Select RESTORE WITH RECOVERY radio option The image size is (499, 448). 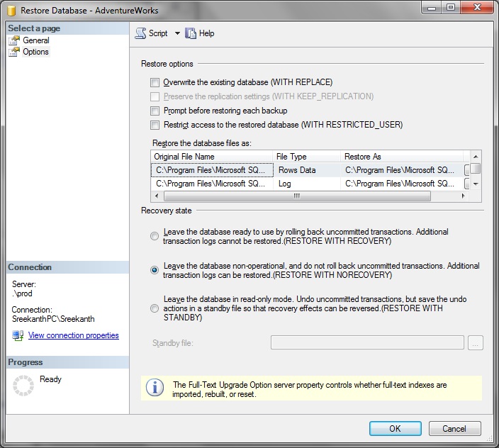155,236
